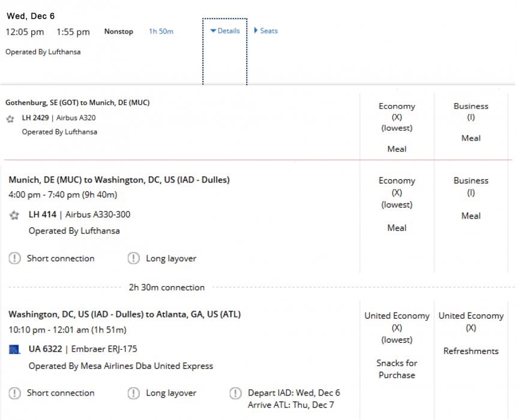Select 'Washington, DC, US (IAD - Dulles) to Atlanta' heading
This screenshot has height=420, width=518.
tap(124, 314)
